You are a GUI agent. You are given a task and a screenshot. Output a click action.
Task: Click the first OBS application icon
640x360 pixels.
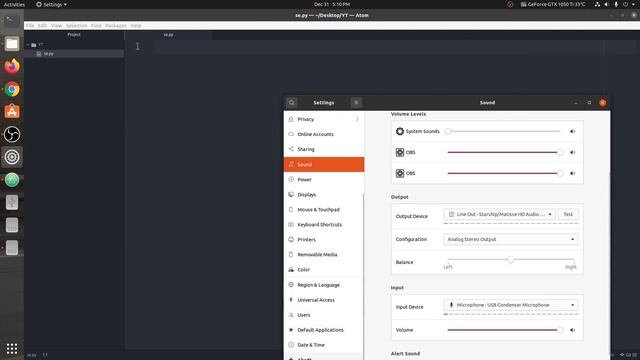click(400, 152)
